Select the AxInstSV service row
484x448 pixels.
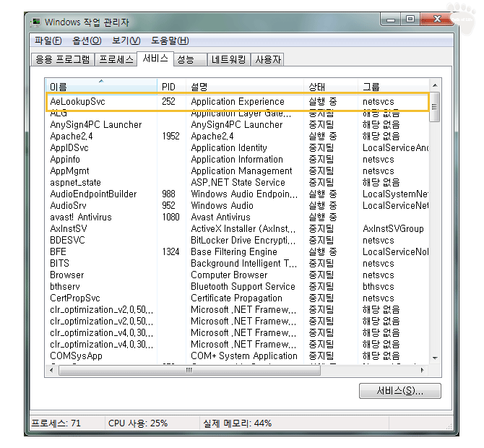click(x=238, y=229)
